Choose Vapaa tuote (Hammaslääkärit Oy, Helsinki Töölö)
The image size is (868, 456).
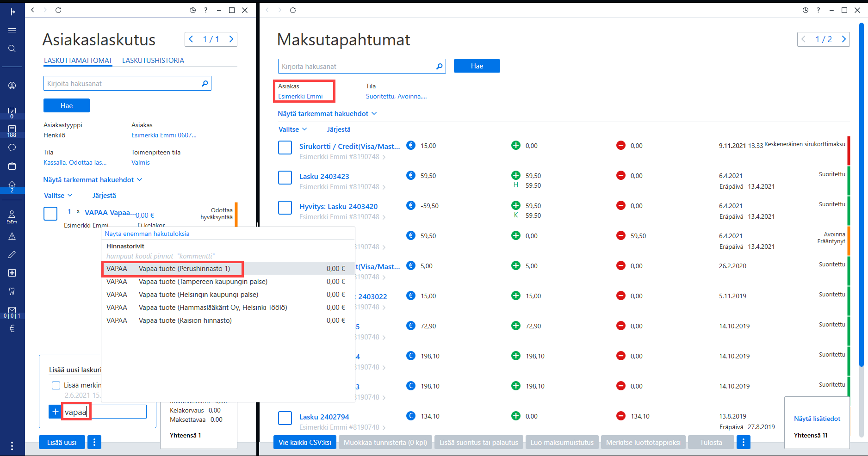(228, 308)
